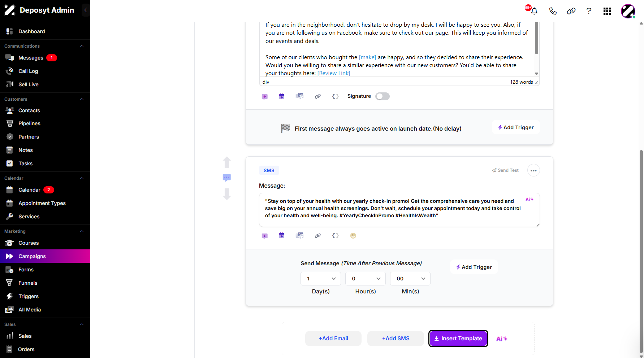Open the user profile avatar
Viewport: 644px width, 358px height.
click(628, 11)
